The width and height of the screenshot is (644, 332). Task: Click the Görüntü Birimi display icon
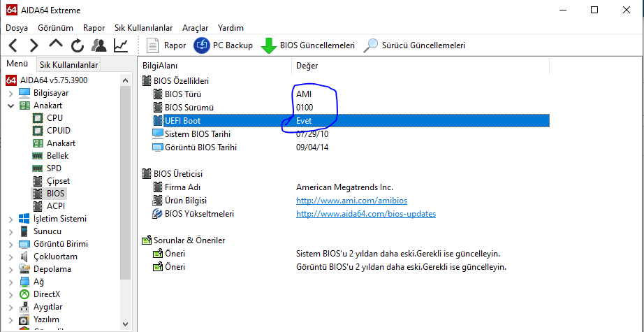coord(24,245)
